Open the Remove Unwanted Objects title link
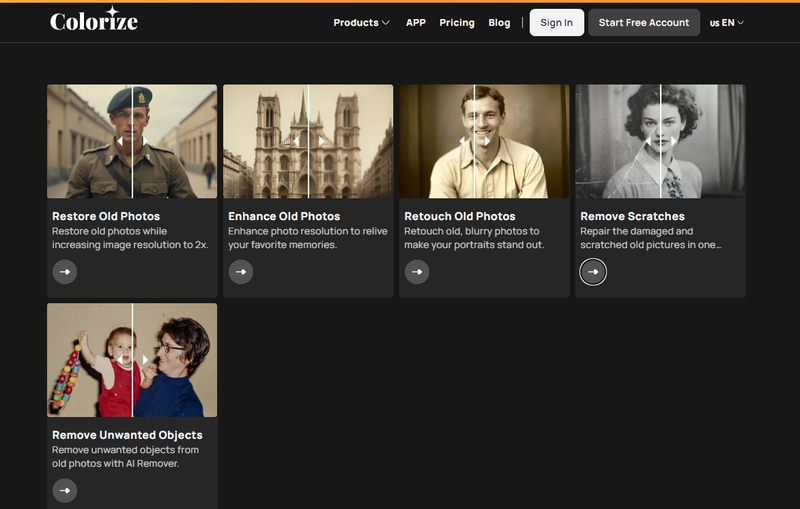This screenshot has width=800, height=509. [127, 435]
